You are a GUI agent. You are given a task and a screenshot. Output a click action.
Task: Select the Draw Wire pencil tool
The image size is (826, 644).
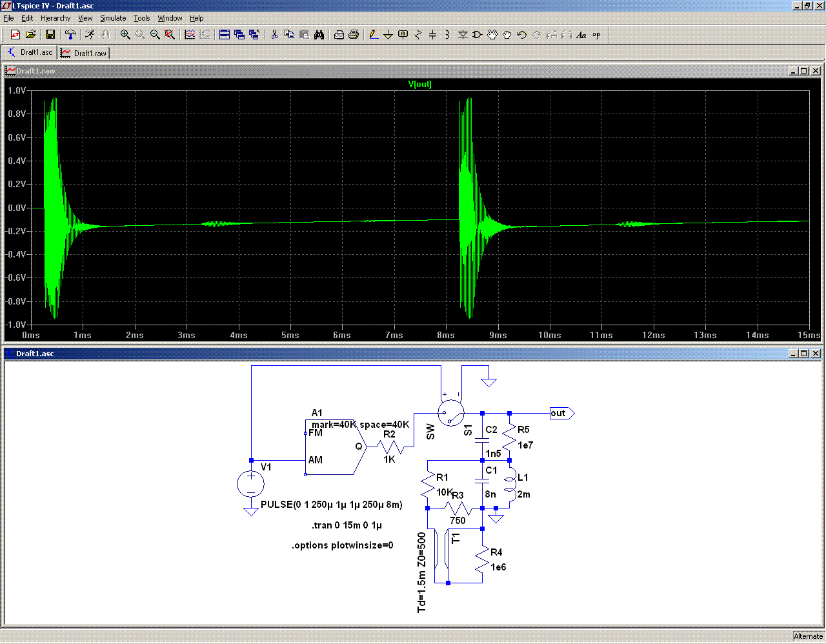(x=373, y=35)
